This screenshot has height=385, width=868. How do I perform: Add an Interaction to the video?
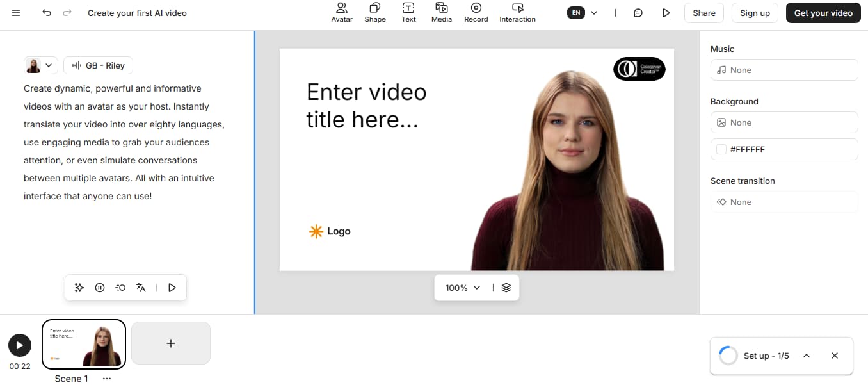pyautogui.click(x=517, y=13)
